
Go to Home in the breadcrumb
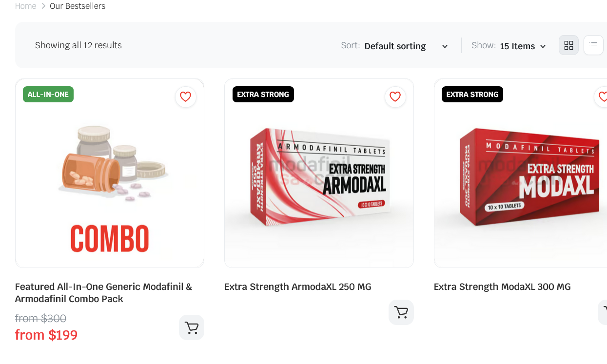25,6
